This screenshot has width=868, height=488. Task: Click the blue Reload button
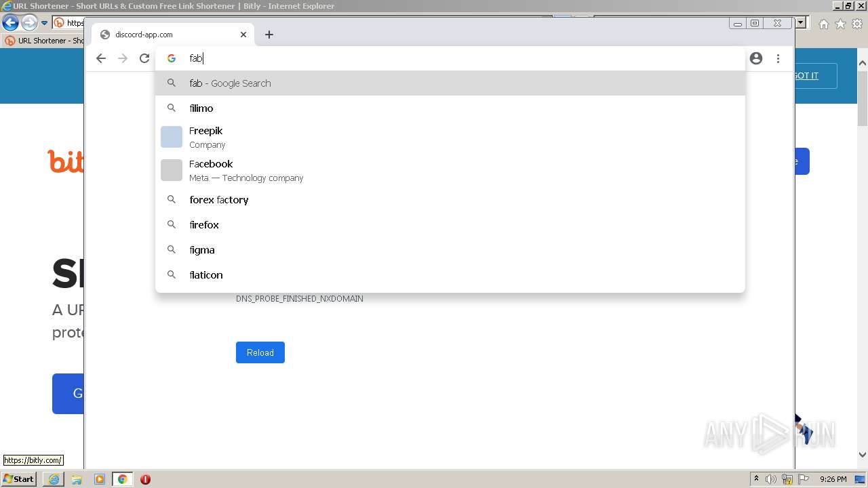(260, 352)
